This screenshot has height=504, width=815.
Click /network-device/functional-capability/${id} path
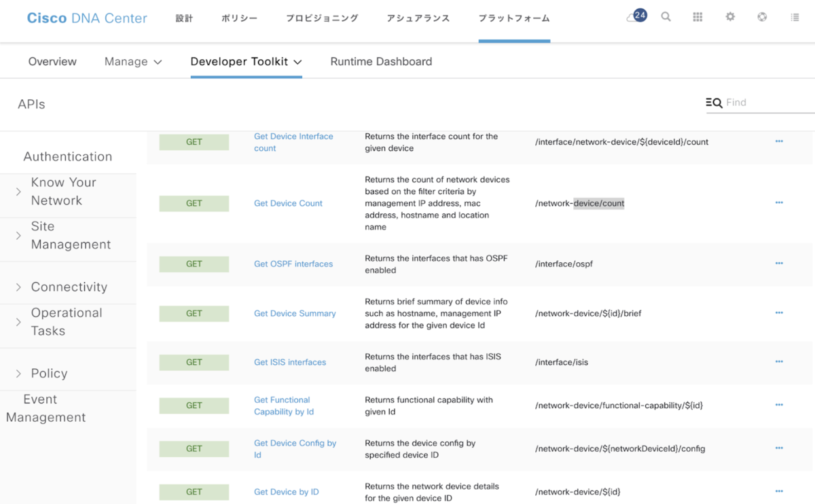619,405
